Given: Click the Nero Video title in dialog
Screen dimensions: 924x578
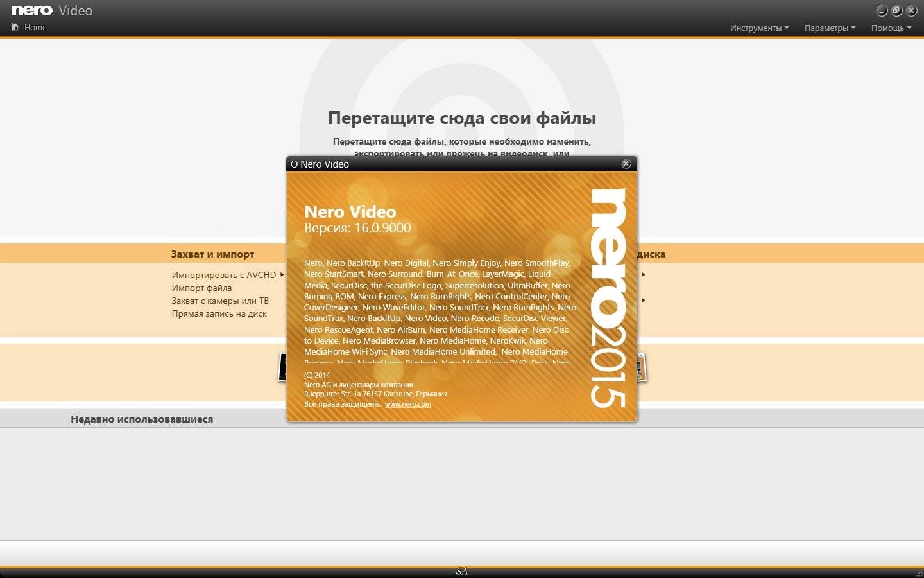Looking at the screenshot, I should coord(350,211).
